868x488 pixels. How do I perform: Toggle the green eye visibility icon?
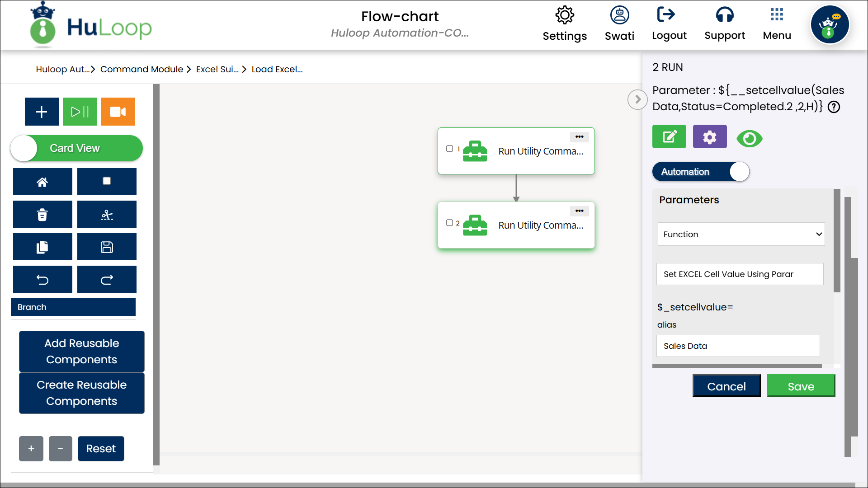[749, 138]
